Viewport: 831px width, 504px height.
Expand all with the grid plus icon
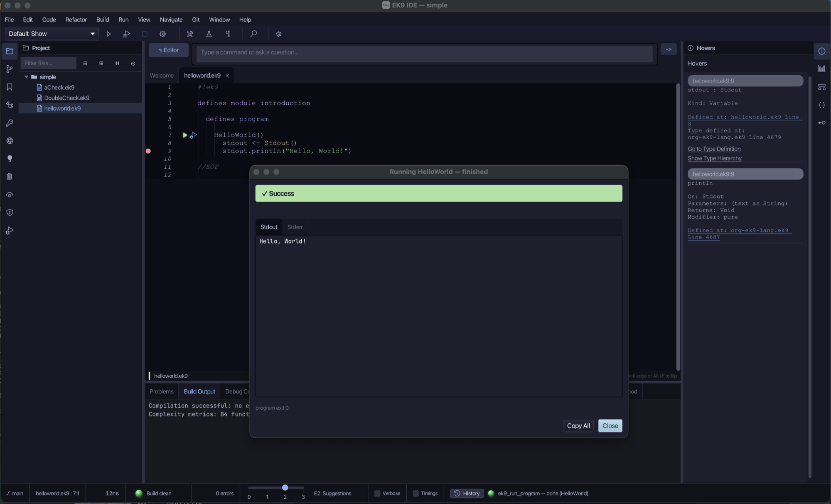click(x=101, y=63)
